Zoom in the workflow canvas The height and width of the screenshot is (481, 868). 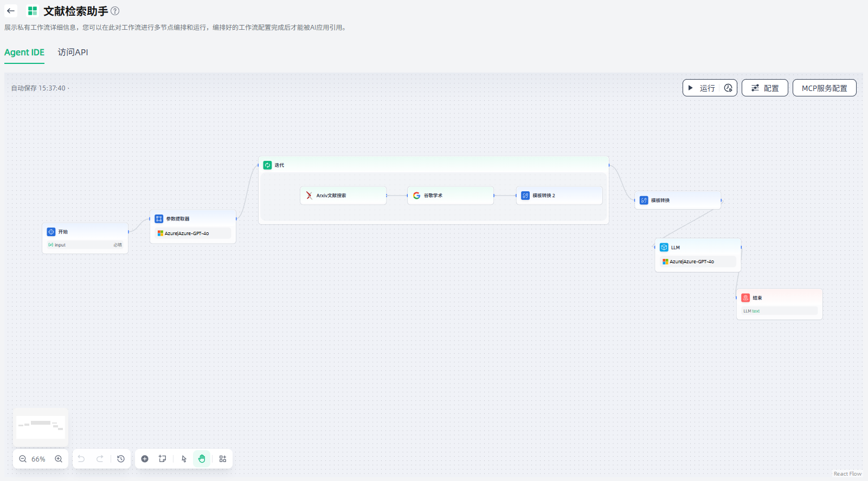(59, 459)
